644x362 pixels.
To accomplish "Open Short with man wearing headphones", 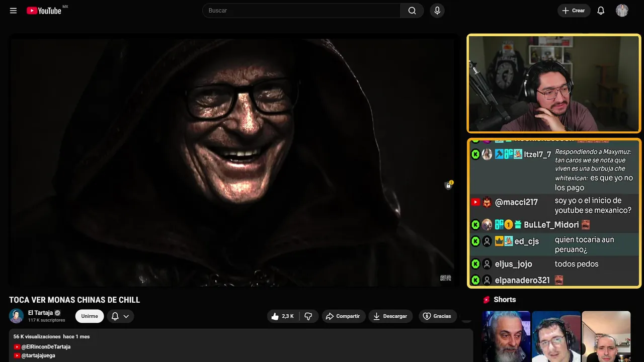I will [x=556, y=336].
